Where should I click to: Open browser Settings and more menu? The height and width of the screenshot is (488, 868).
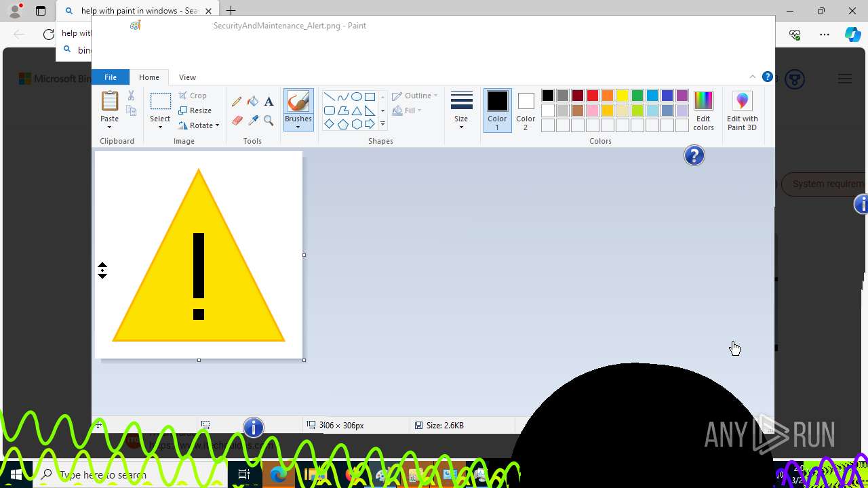(x=825, y=34)
